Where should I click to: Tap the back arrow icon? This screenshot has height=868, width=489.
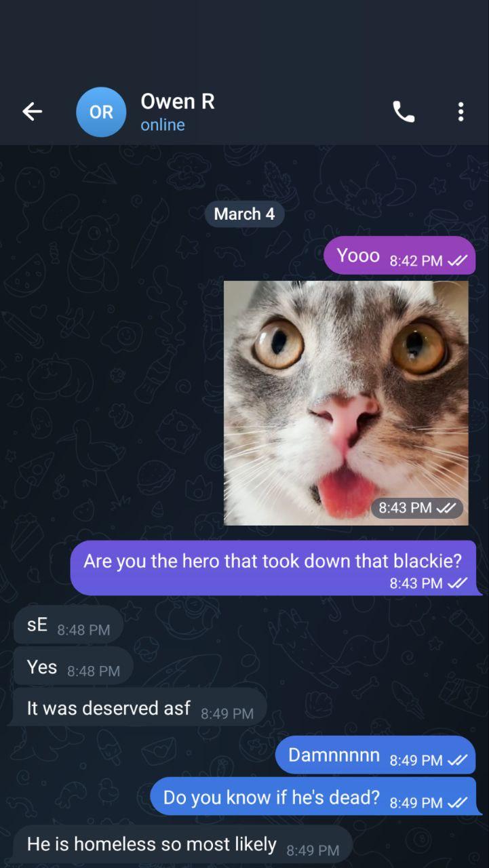(32, 112)
